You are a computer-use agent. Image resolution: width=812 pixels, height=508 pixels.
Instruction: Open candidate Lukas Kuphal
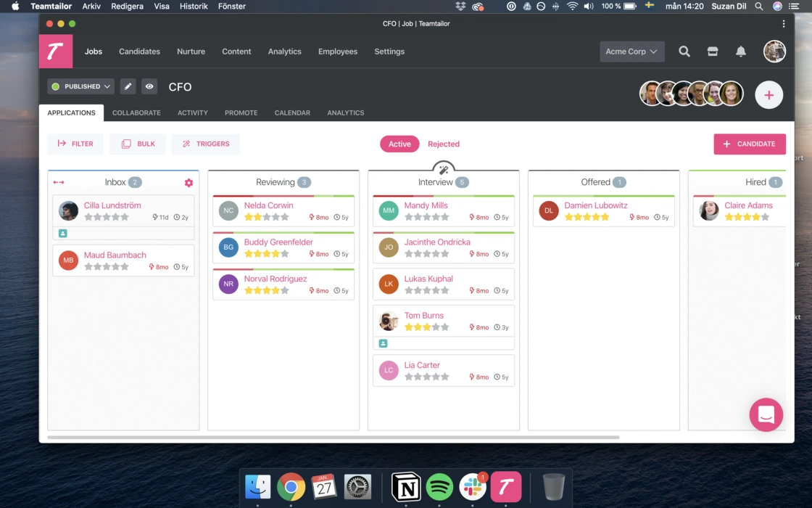[428, 279]
